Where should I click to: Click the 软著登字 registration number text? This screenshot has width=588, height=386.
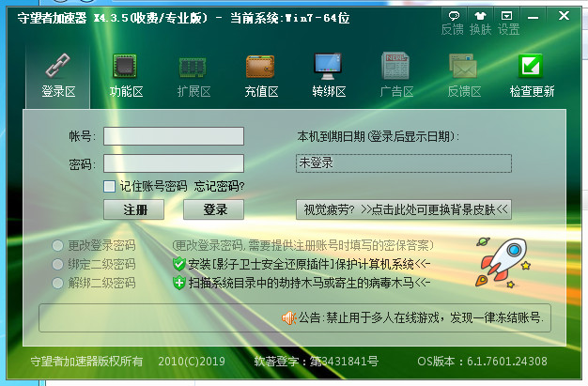coord(317,362)
